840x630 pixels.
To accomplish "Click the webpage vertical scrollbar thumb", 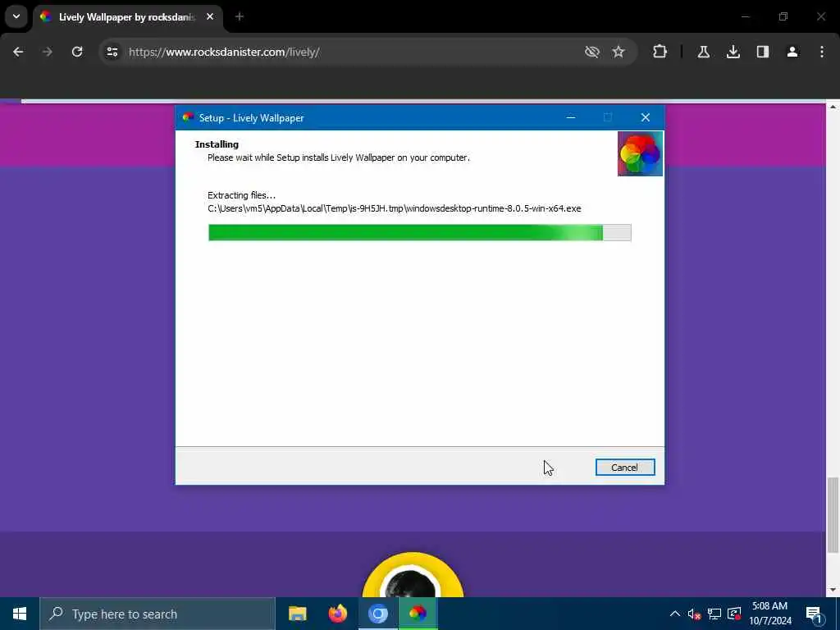I will click(833, 514).
